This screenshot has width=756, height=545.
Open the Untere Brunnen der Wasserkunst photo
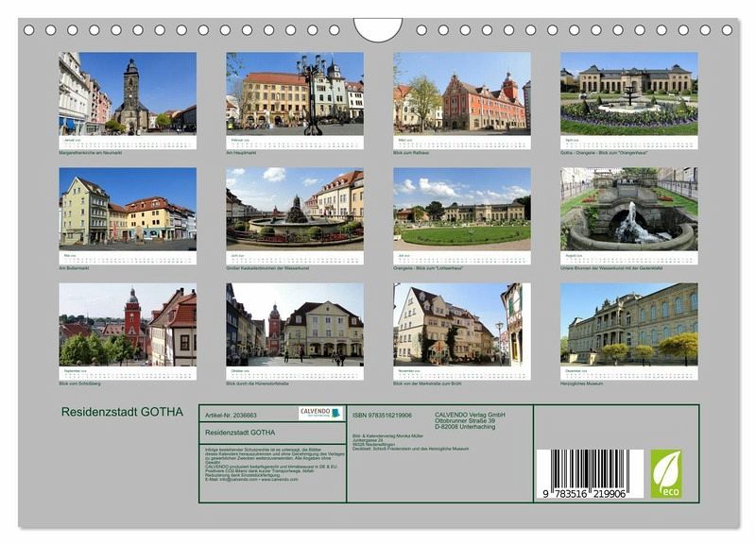tap(629, 209)
